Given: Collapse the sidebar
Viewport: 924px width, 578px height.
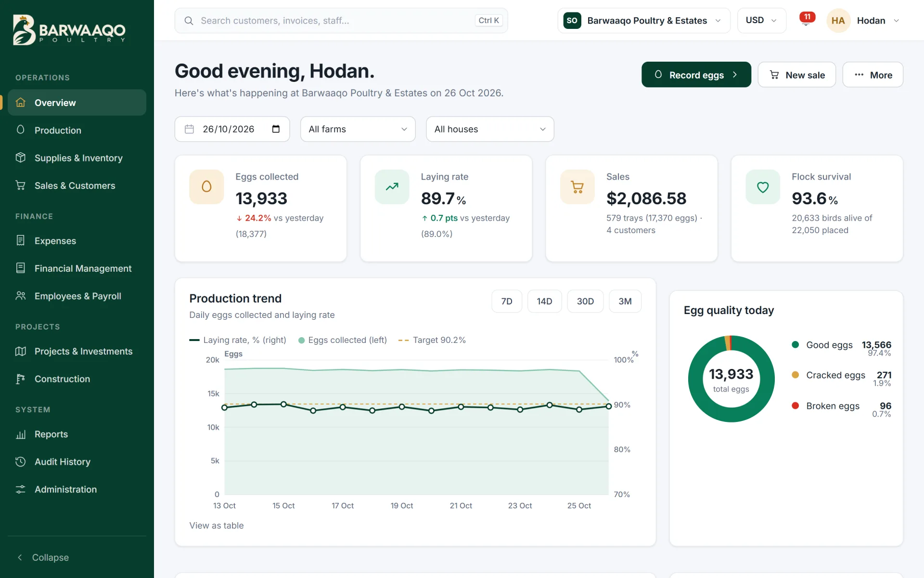Looking at the screenshot, I should click(x=43, y=557).
